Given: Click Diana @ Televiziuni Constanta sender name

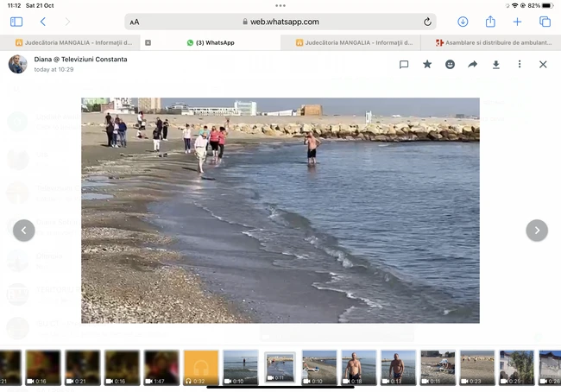Looking at the screenshot, I should coord(80,59).
